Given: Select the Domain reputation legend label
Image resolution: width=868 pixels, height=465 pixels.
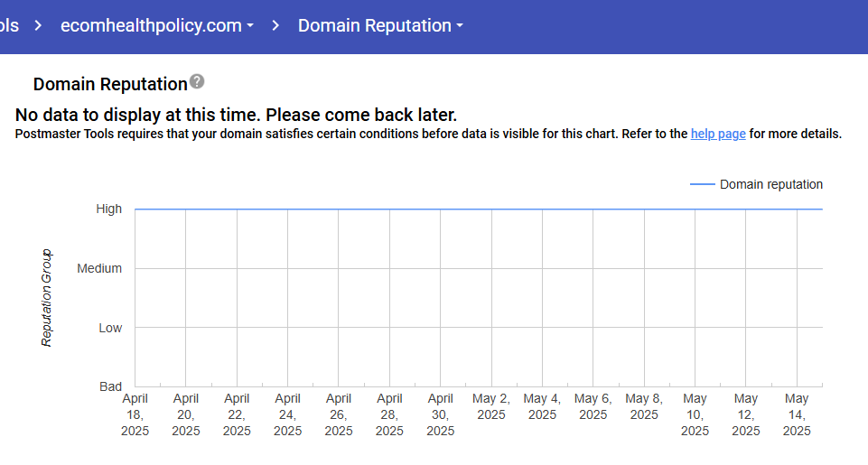Looking at the screenshot, I should coord(770,184).
